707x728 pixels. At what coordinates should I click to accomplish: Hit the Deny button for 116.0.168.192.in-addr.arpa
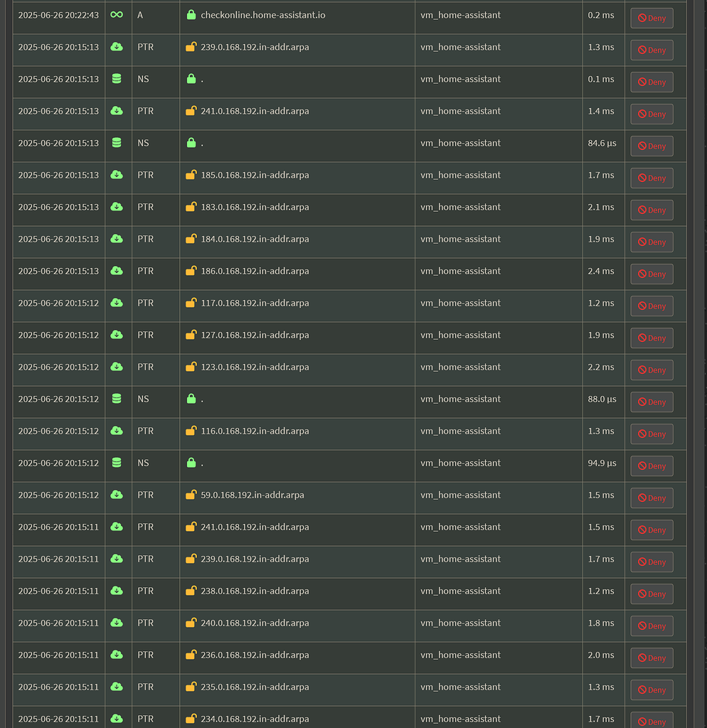point(652,434)
